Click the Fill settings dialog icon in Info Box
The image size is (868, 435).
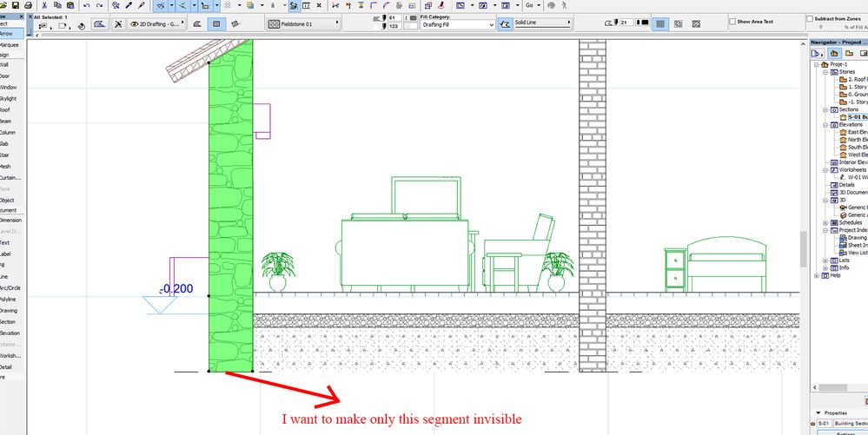pyautogui.click(x=100, y=23)
